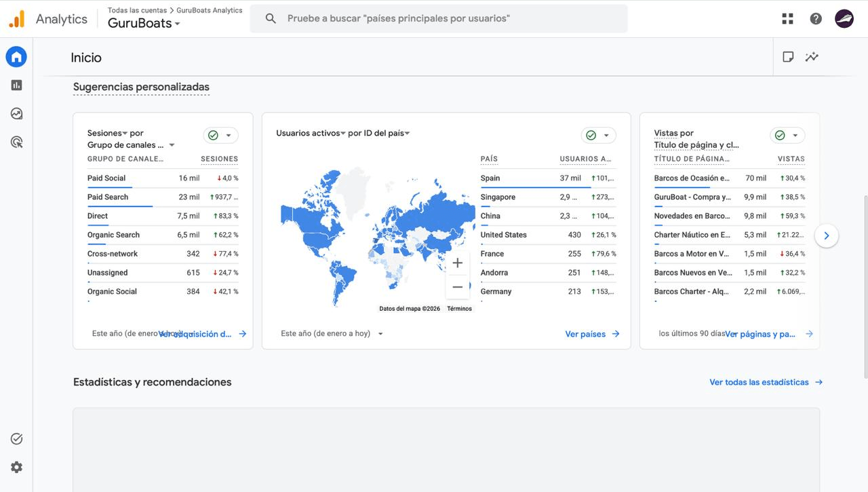Select the Novedades en Barco page row
The width and height of the screenshot is (868, 492).
point(730,216)
